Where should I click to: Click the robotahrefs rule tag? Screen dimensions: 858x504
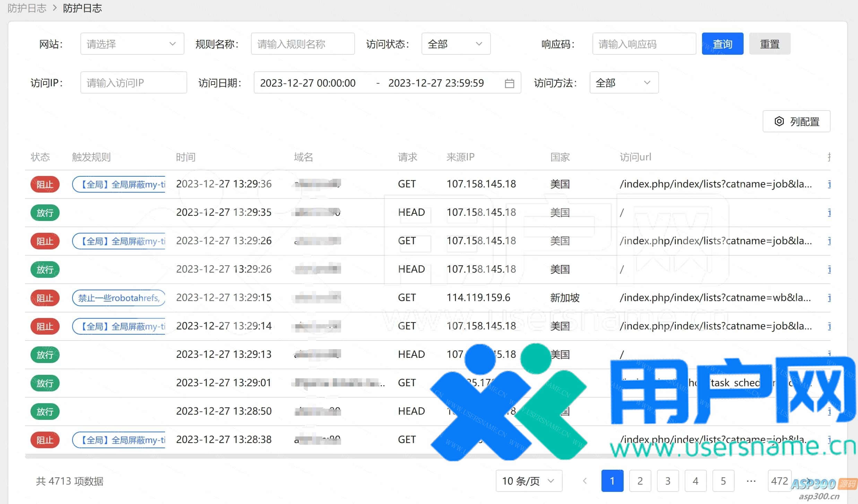(x=119, y=298)
